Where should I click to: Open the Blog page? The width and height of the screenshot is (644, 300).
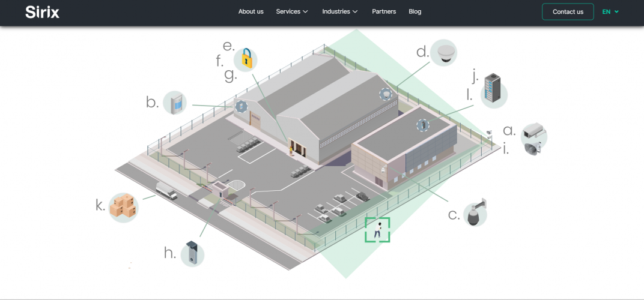(415, 11)
